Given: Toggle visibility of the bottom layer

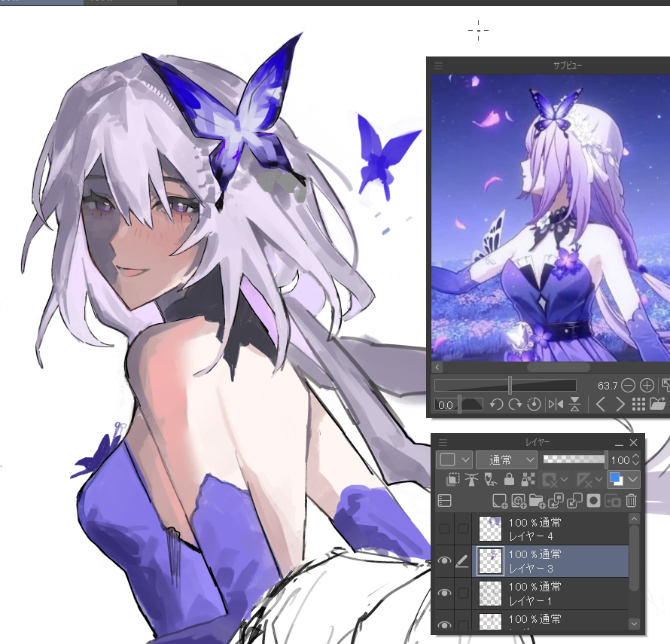Looking at the screenshot, I should (x=444, y=624).
